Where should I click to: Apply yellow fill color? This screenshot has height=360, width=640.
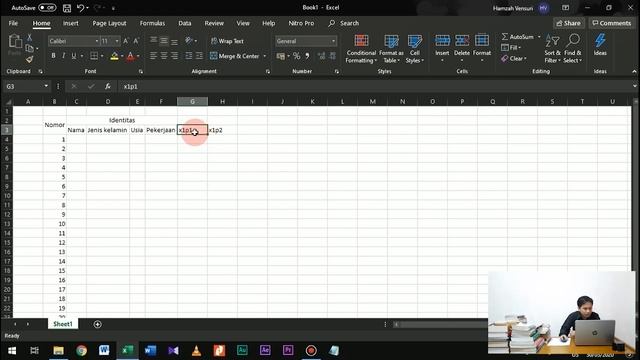pyautogui.click(x=114, y=56)
